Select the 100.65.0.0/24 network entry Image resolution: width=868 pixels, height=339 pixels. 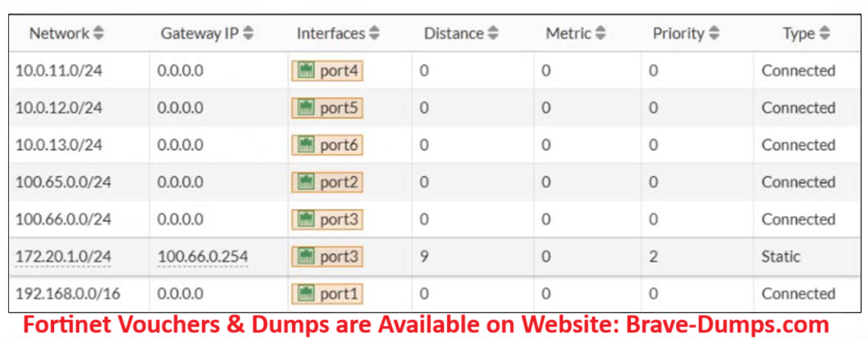click(63, 182)
